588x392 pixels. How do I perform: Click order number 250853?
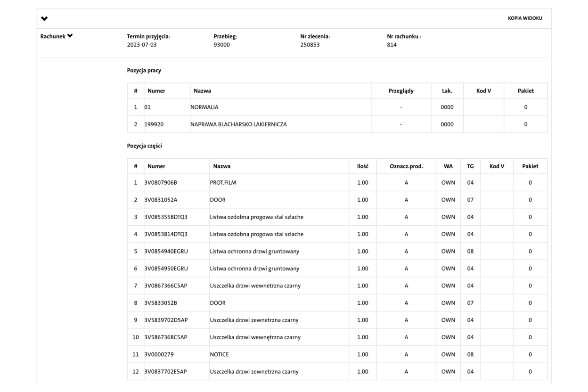(x=310, y=45)
